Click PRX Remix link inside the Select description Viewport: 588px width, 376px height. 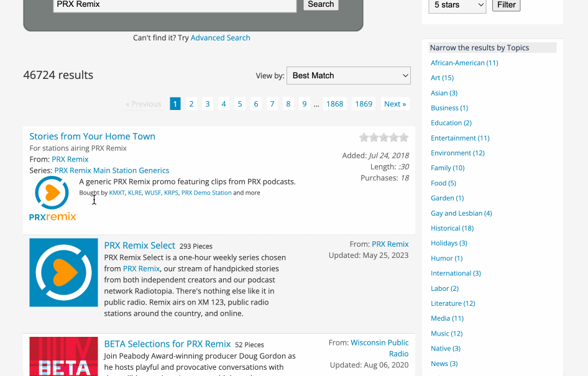141,268
